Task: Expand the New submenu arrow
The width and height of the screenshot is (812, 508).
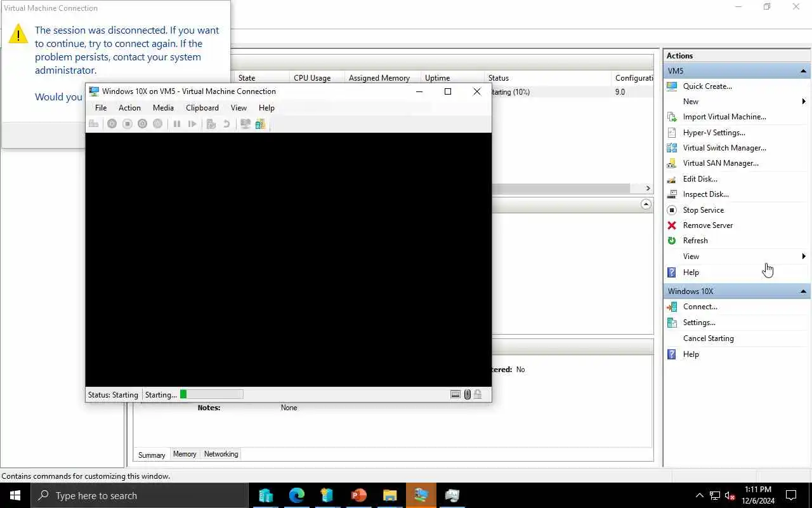Action: [804, 102]
